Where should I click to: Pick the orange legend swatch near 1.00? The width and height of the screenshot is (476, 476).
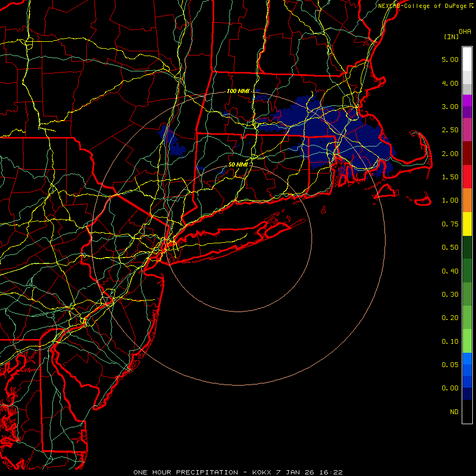[467, 200]
